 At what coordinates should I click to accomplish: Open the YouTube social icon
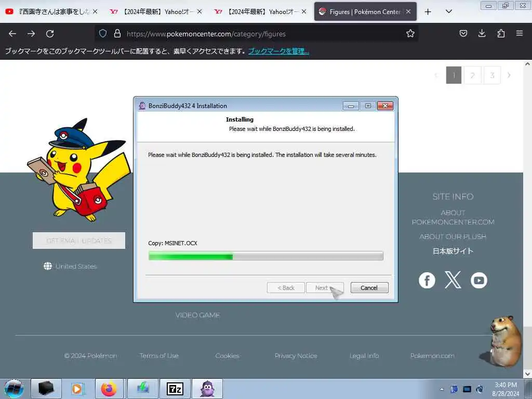478,280
